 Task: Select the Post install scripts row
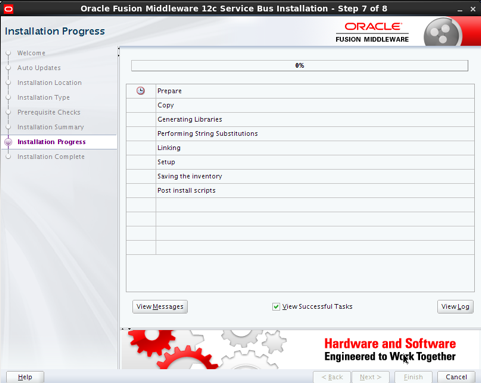(x=300, y=190)
